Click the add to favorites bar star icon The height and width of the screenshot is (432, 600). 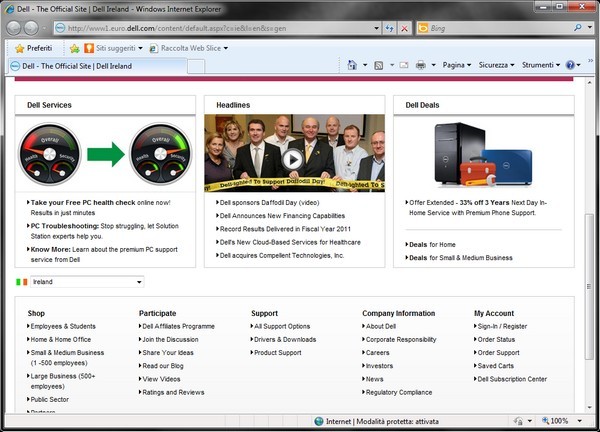point(75,47)
